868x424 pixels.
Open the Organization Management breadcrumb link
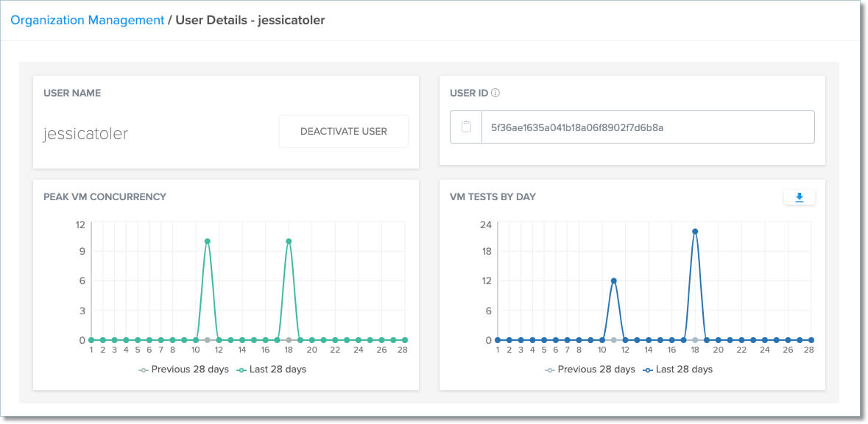[86, 20]
